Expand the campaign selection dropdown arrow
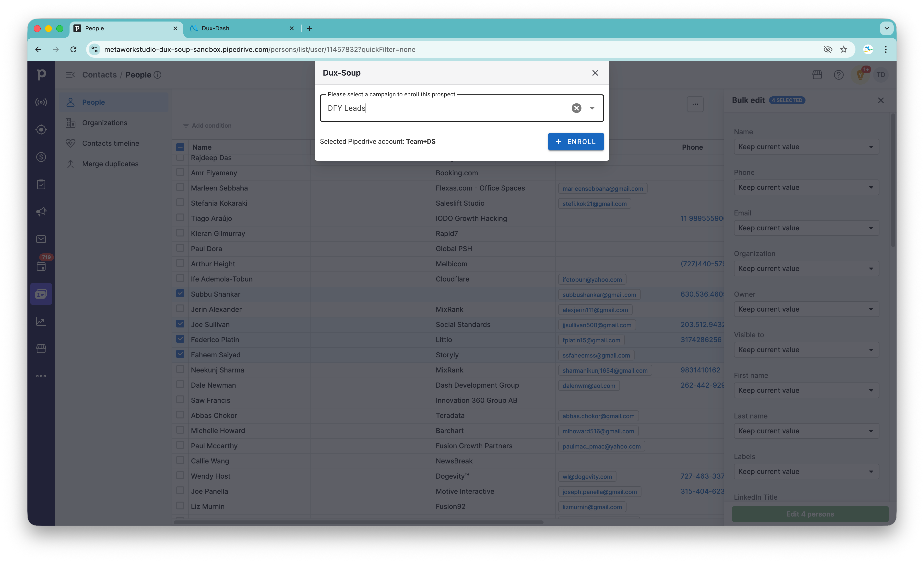This screenshot has height=562, width=924. coord(592,108)
